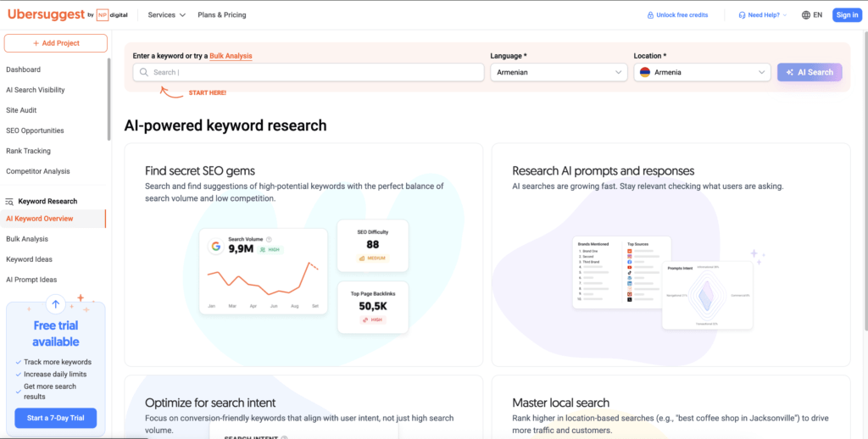Click the Free trial available heading
Screen dimensions: 868x439
pos(55,334)
